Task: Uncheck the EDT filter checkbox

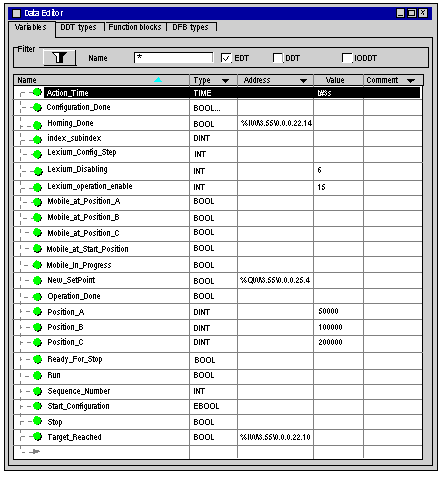Action: [226, 58]
